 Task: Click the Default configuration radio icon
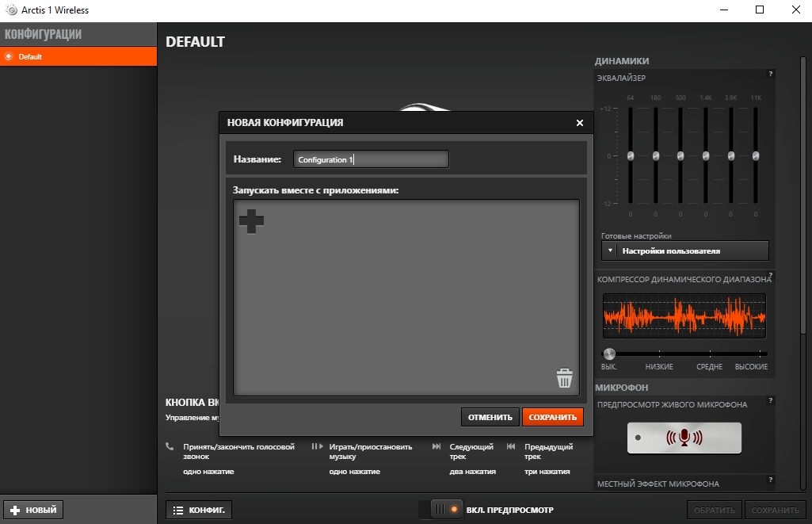tap(8, 56)
